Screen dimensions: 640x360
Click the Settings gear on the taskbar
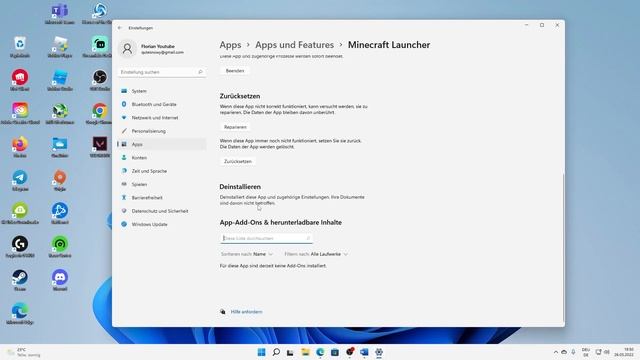(379, 352)
